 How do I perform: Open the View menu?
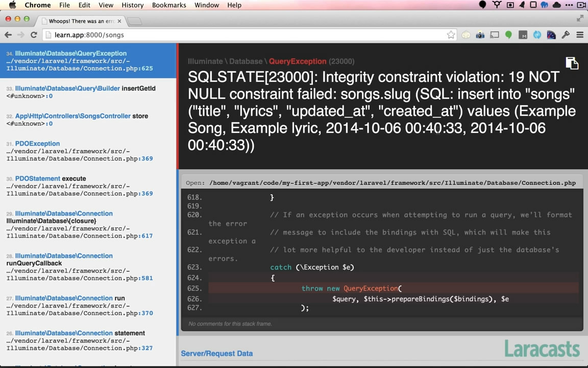(106, 5)
